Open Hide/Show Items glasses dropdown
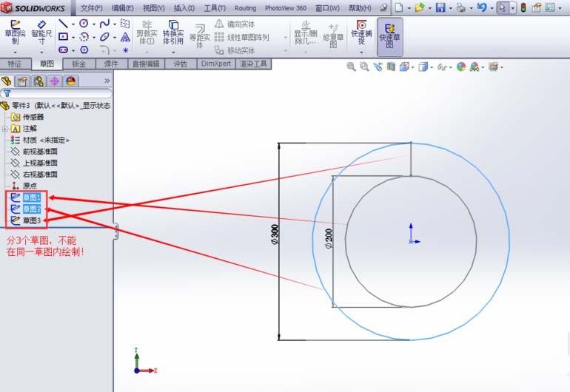570x392 pixels. coord(450,67)
